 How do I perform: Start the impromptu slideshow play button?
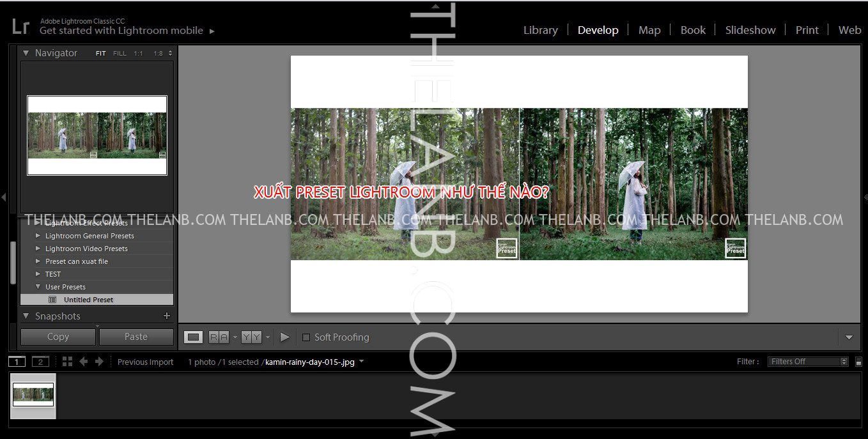point(285,337)
